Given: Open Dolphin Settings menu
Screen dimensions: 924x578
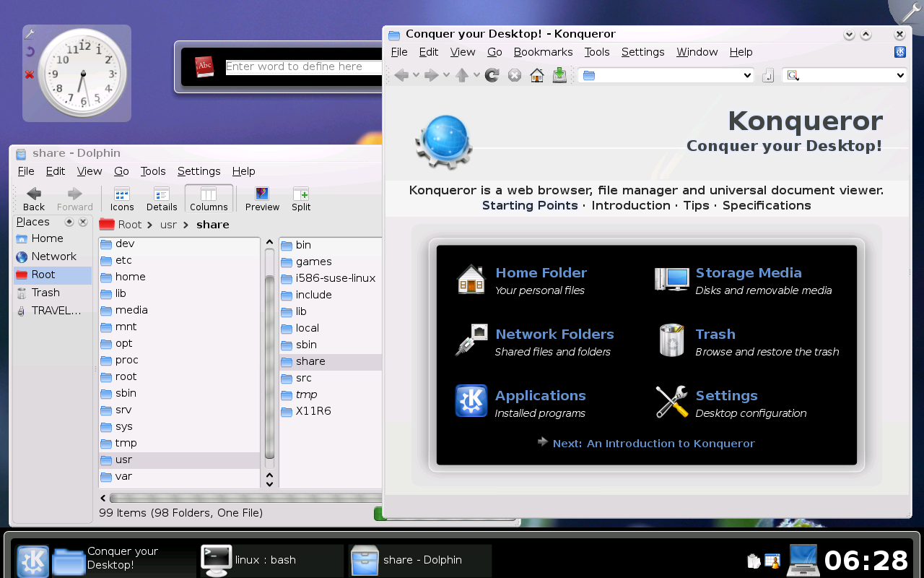Looking at the screenshot, I should tap(199, 171).
